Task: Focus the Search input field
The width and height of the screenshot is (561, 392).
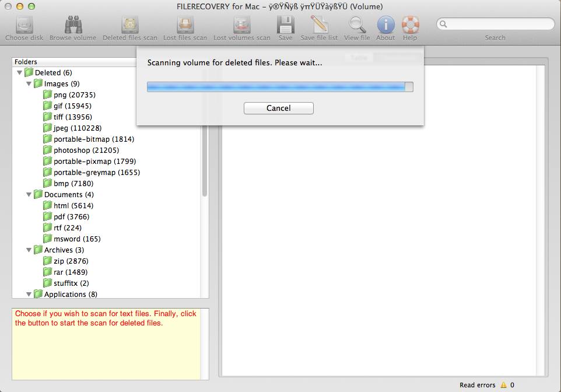Action: click(495, 24)
